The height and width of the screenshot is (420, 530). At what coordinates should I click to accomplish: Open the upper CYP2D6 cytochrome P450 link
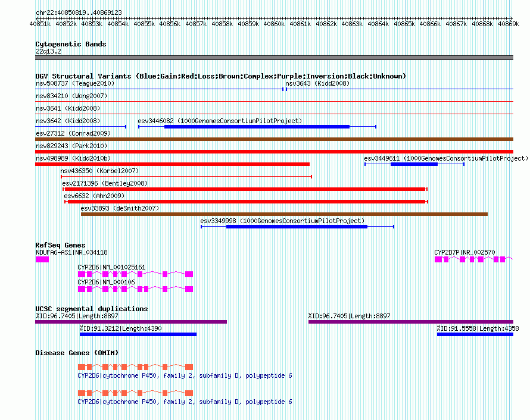pyautogui.click(x=185, y=375)
